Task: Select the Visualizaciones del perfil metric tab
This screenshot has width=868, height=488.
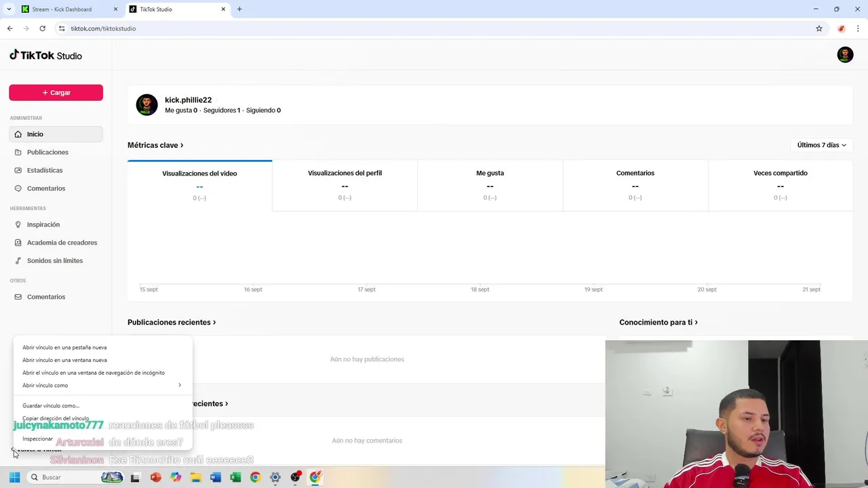Action: 344,185
